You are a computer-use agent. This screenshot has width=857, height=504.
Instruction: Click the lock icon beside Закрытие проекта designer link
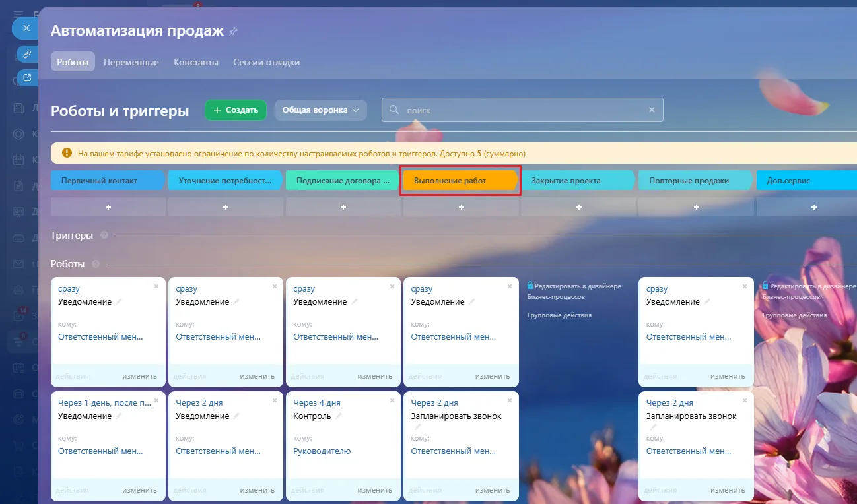[x=530, y=286]
